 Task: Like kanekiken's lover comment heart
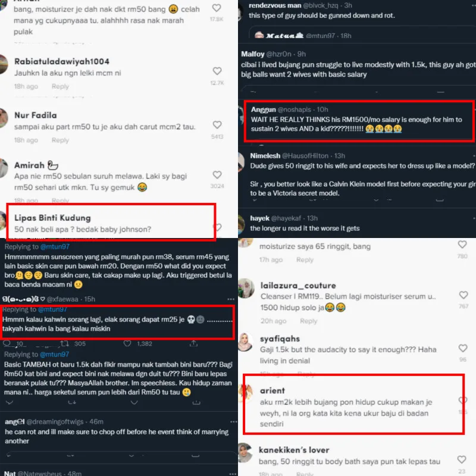click(x=462, y=459)
